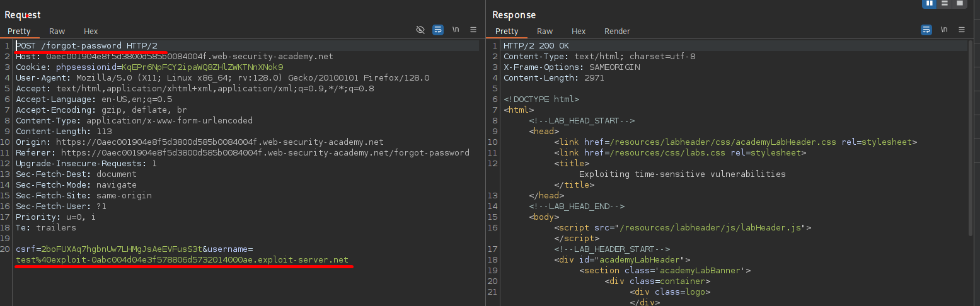Select the Pretty tab in Request
The image size is (980, 306).
(x=19, y=31)
